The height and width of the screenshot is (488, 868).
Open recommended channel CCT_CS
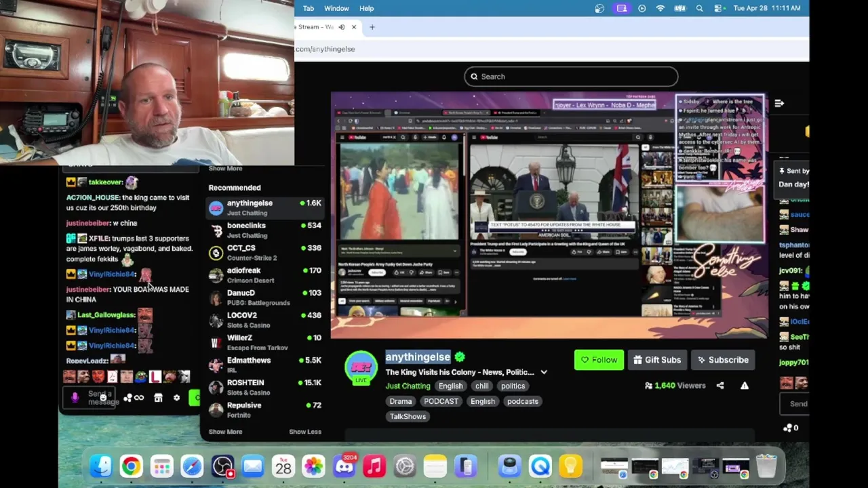(264, 252)
